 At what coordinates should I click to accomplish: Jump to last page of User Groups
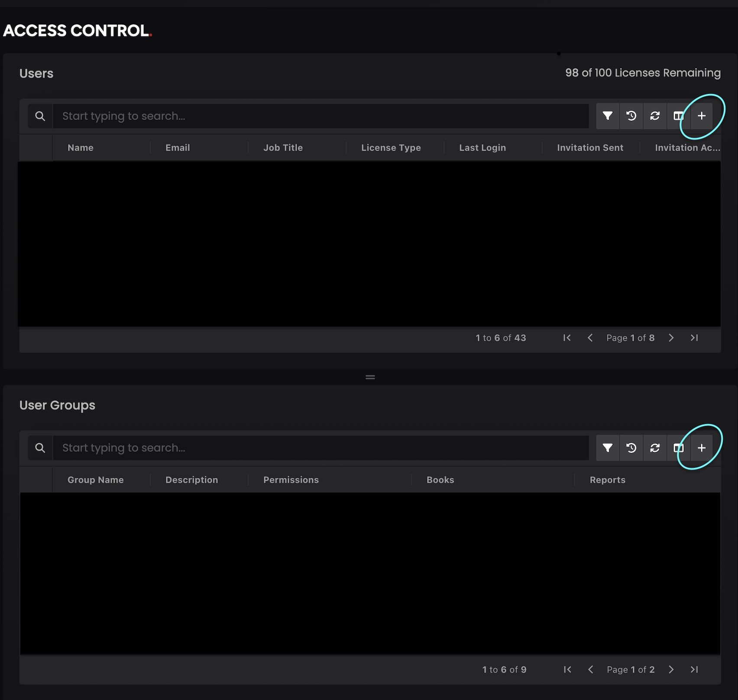pos(694,670)
